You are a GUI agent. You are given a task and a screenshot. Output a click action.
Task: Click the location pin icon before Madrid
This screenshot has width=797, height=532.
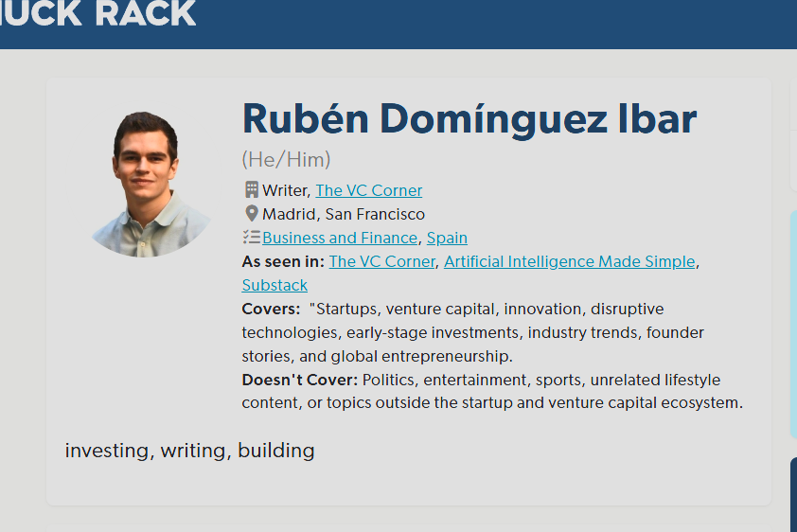click(x=251, y=213)
